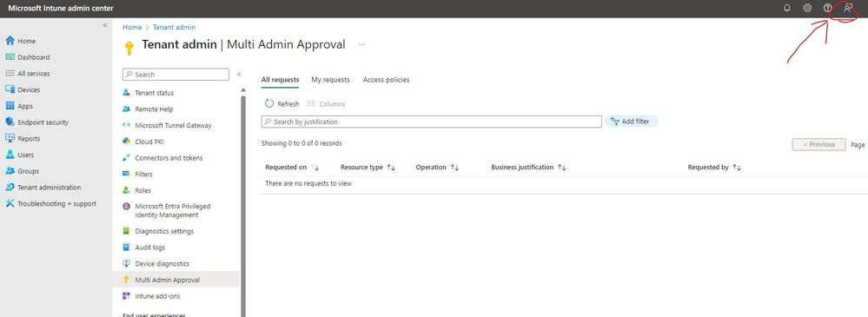Viewport: 868px width, 317px height.
Task: Sort by Requested on column arrows
Action: pos(315,168)
